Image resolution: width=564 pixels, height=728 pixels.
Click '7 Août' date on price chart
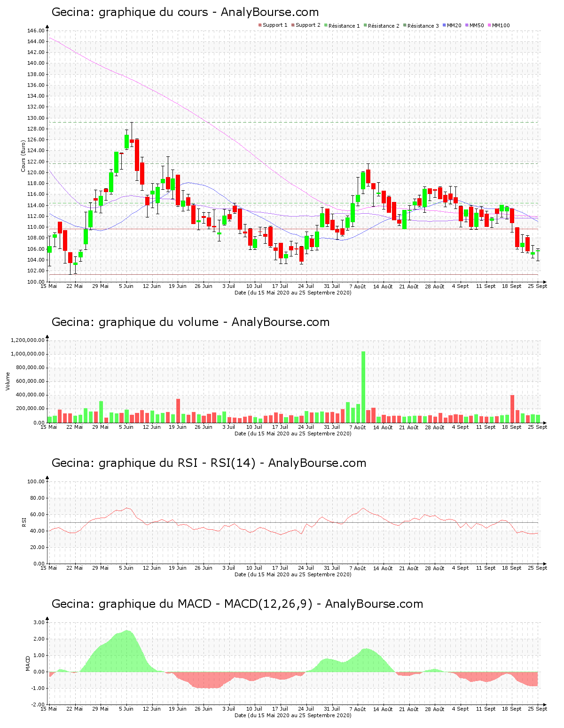point(358,286)
